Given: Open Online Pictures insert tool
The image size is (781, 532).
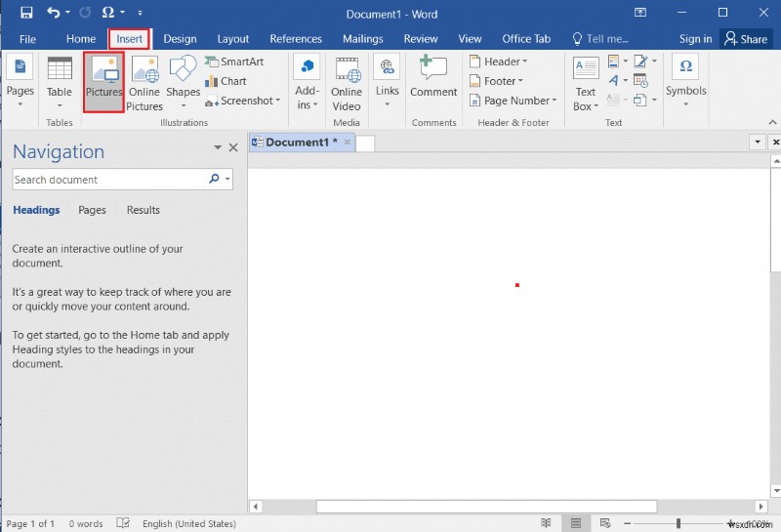Looking at the screenshot, I should tap(144, 82).
